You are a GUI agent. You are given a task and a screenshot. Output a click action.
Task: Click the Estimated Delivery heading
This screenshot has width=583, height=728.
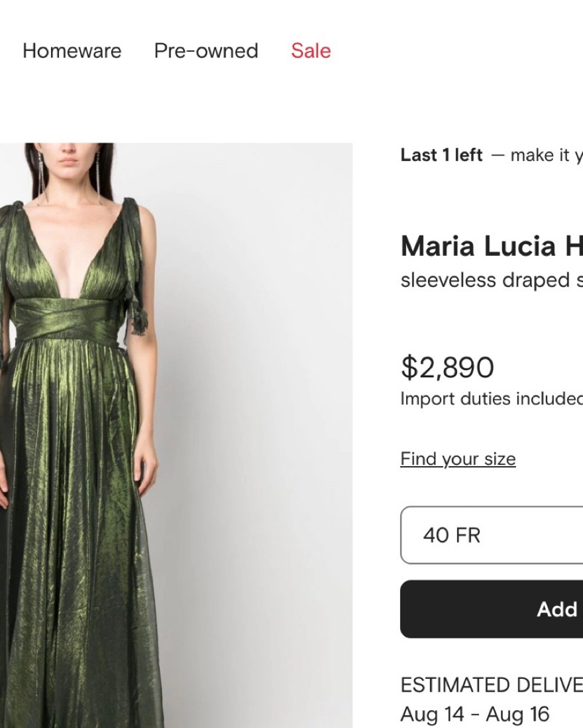[x=491, y=685]
